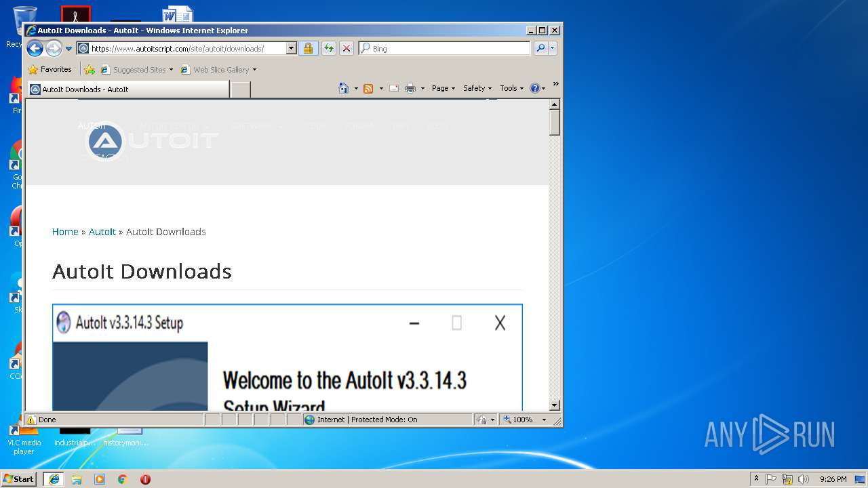Click the Read Mail envelope icon

click(393, 88)
